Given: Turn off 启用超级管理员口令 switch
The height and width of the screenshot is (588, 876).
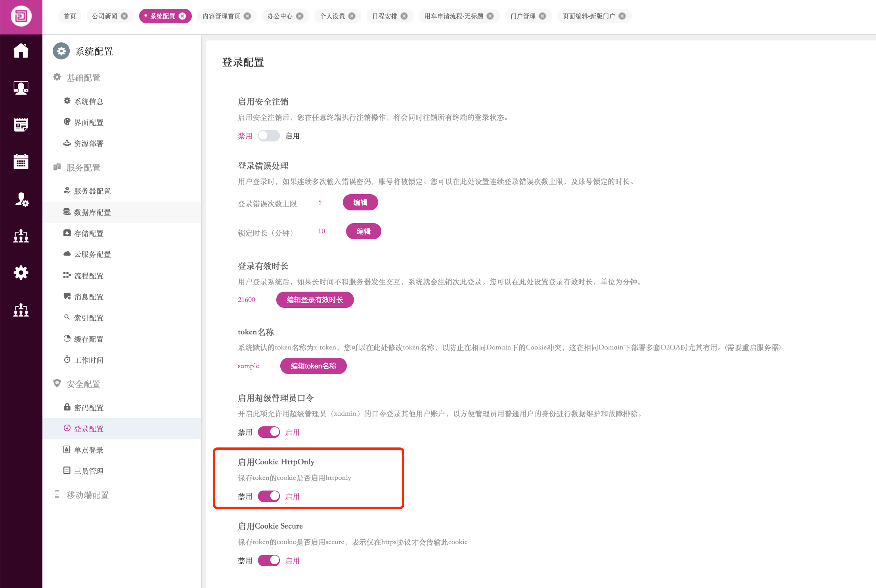Looking at the screenshot, I should pyautogui.click(x=269, y=432).
